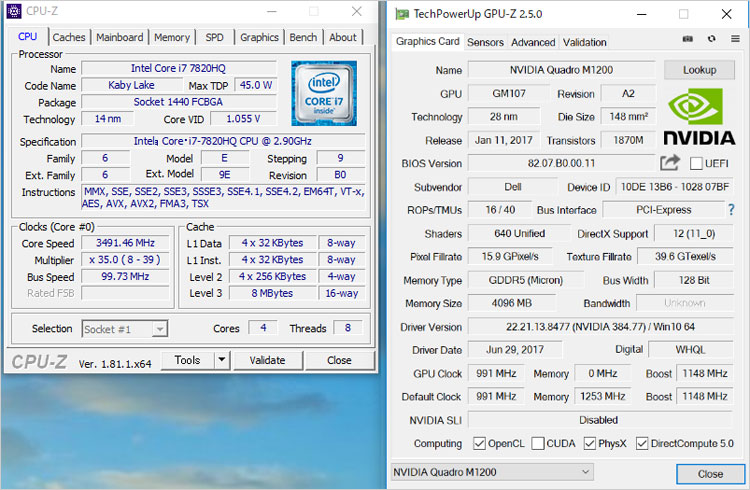Viewport: 750px width, 490px height.
Task: Click the Release date Jan 11, 2017
Action: (x=504, y=140)
